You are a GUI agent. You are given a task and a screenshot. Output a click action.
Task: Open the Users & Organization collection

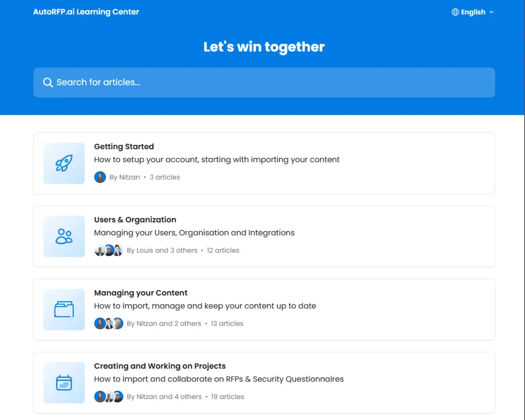pos(264,236)
